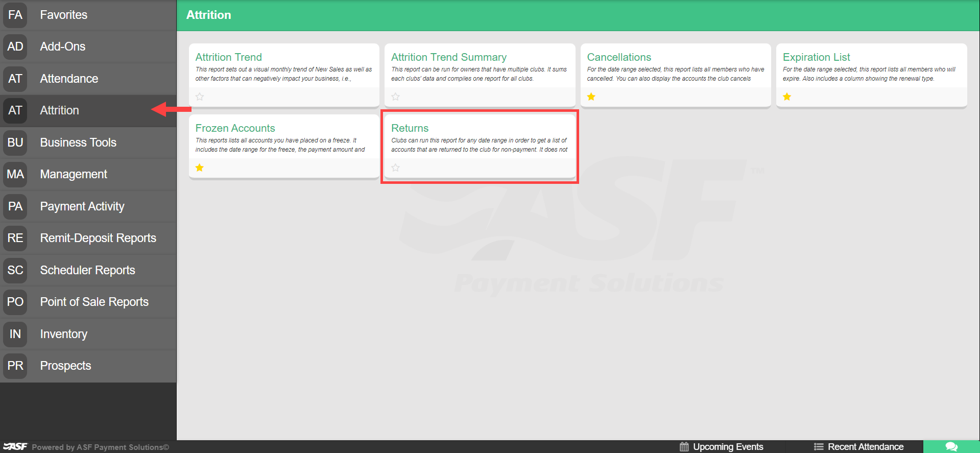Click the PO Point of Sale badge
The height and width of the screenshot is (453, 980).
point(15,302)
